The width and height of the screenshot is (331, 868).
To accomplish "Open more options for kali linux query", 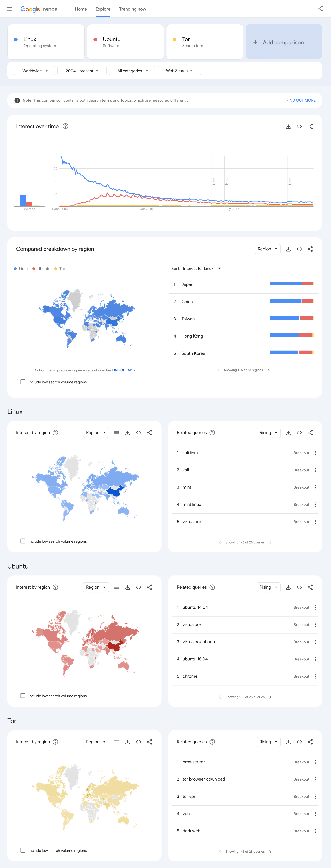I will 315,453.
